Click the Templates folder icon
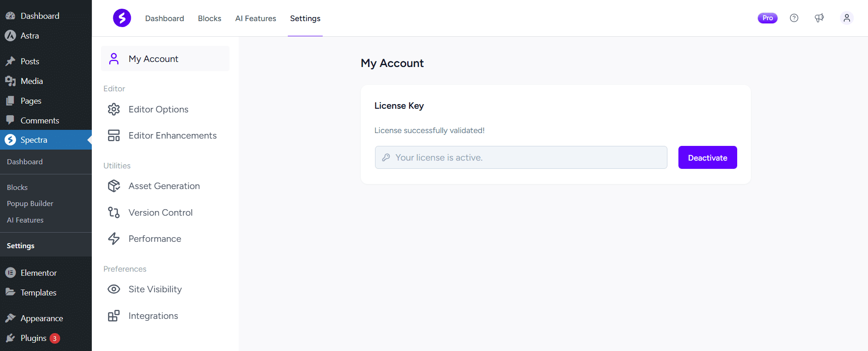Screen dimensions: 868x351 (x=10, y=292)
